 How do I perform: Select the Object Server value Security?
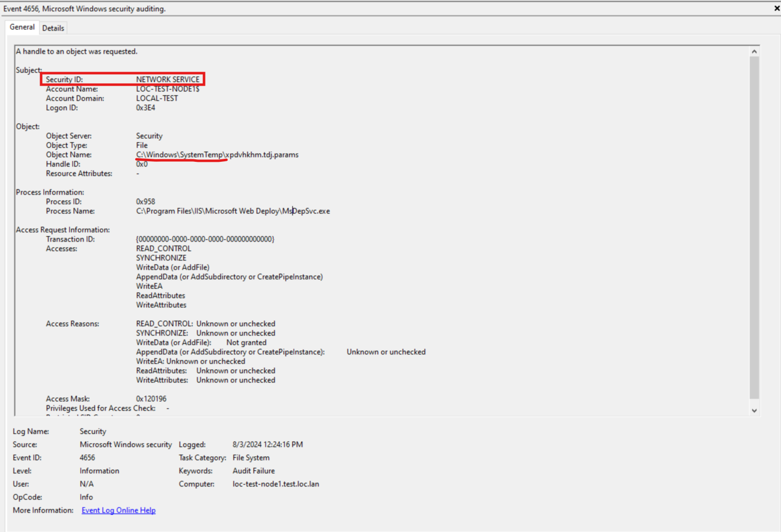point(149,136)
